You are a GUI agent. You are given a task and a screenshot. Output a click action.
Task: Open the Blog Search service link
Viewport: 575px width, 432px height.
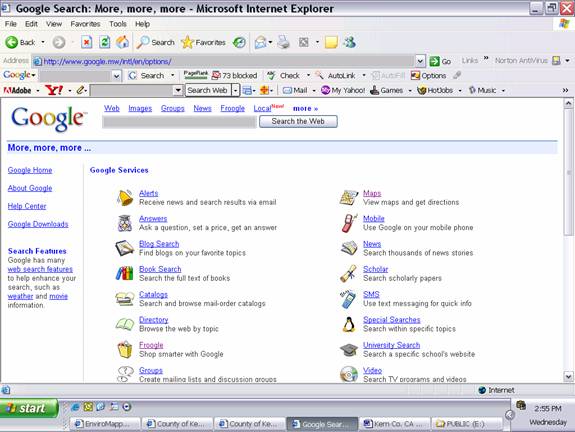(x=159, y=244)
